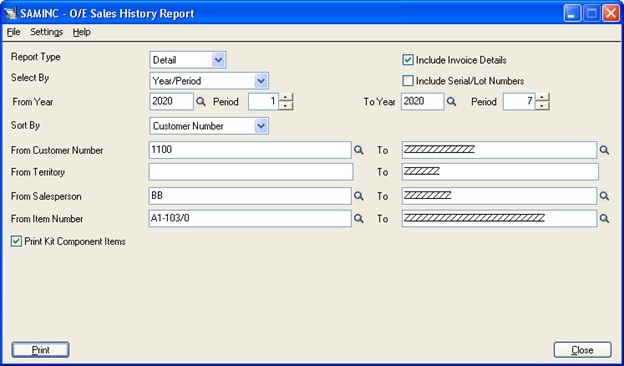Open the File menu
The image size is (624, 366).
pyautogui.click(x=14, y=32)
